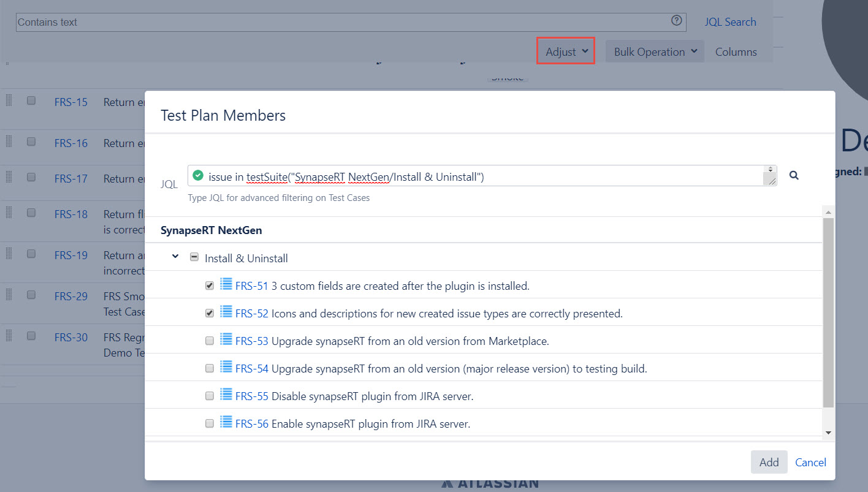Select the FRS-19 row checkbox in background list
This screenshot has height=492, width=868.
tap(31, 254)
